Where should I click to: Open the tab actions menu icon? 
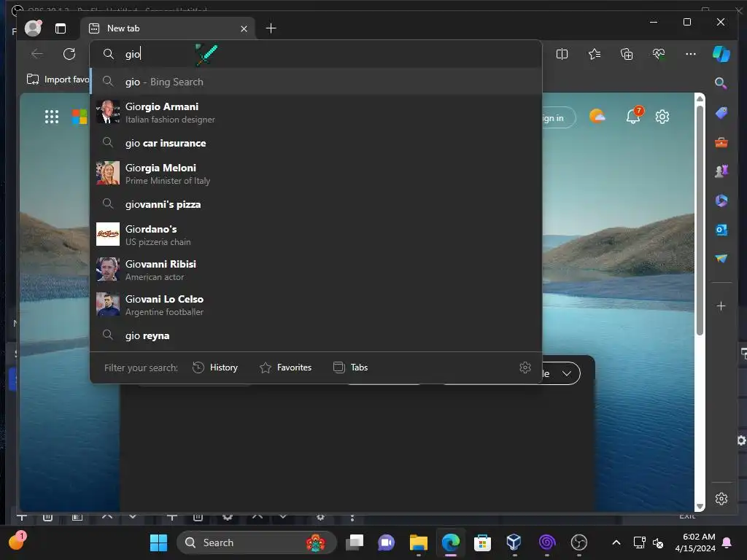[x=61, y=28]
